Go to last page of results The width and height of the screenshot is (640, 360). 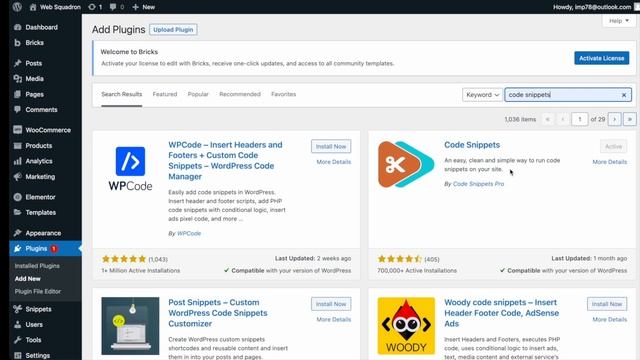(630, 119)
